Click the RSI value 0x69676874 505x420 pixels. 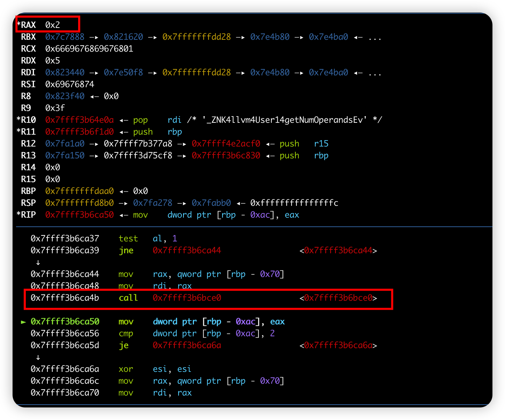[70, 84]
